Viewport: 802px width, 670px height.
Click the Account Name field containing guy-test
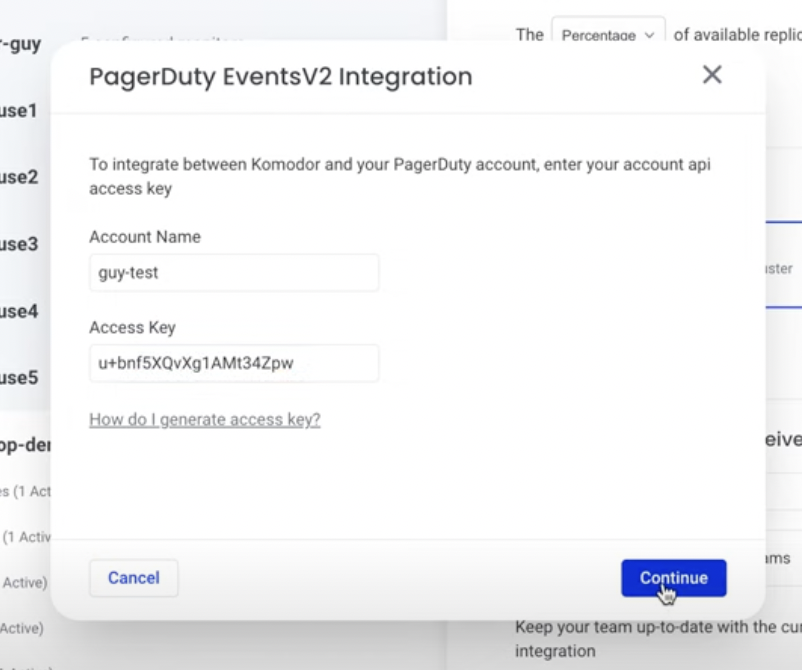coord(234,273)
